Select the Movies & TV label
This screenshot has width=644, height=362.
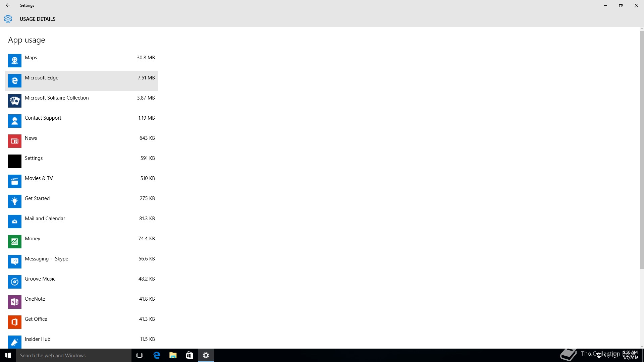(39, 178)
